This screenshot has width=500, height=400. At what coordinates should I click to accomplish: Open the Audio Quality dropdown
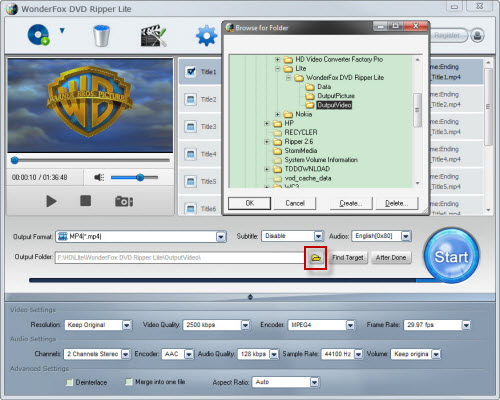(x=274, y=354)
